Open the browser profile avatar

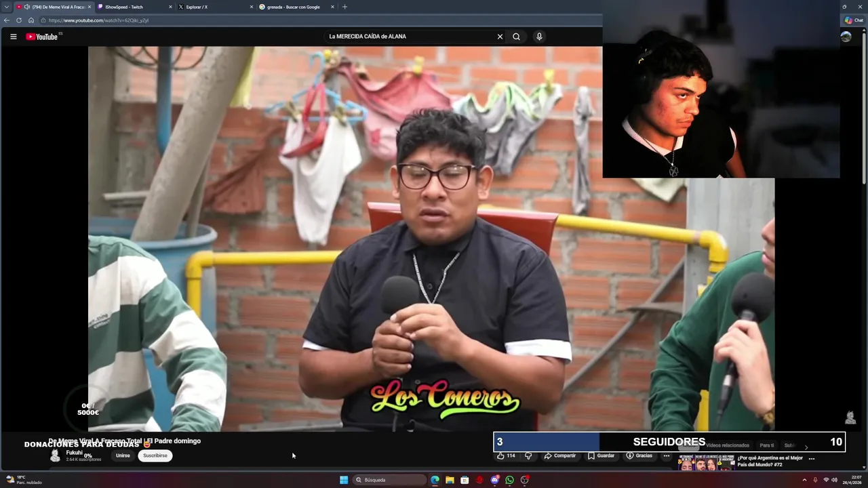pos(846,37)
